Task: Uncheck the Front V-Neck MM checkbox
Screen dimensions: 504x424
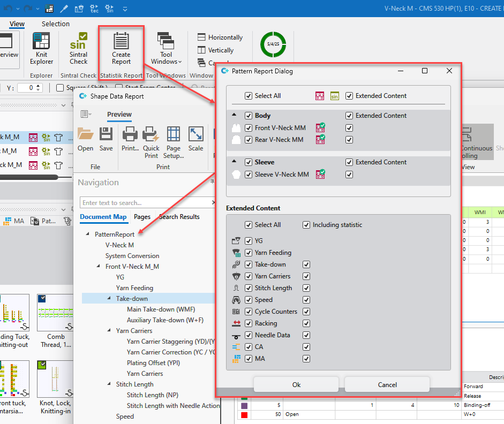Action: tap(249, 128)
